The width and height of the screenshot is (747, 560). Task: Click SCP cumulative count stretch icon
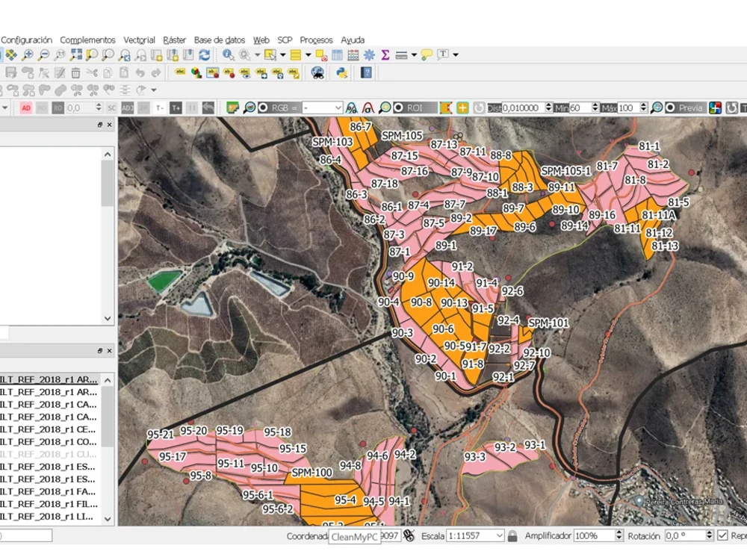click(352, 108)
